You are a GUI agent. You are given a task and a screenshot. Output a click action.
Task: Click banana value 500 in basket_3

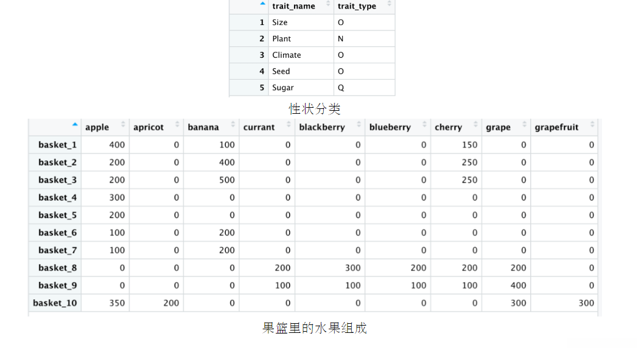pyautogui.click(x=226, y=180)
